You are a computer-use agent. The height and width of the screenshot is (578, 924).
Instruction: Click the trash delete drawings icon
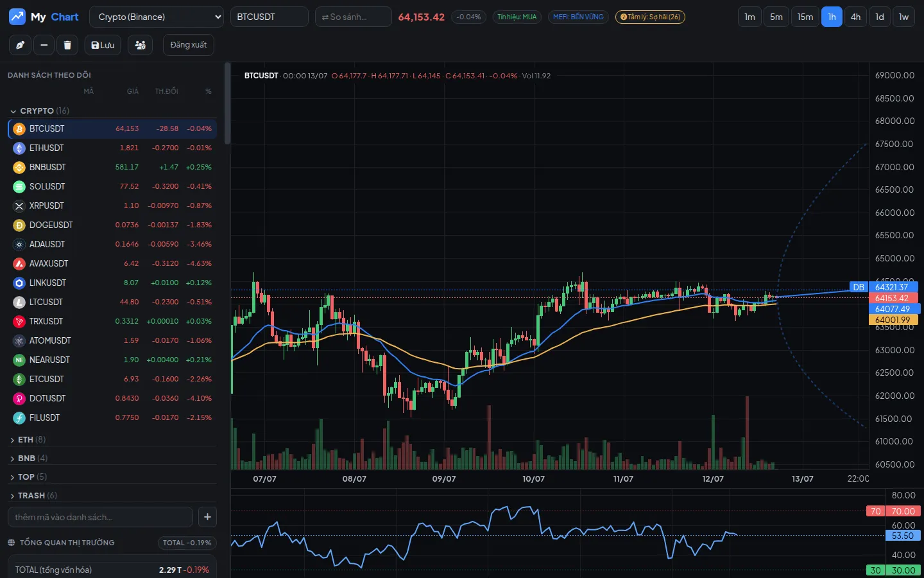point(67,45)
